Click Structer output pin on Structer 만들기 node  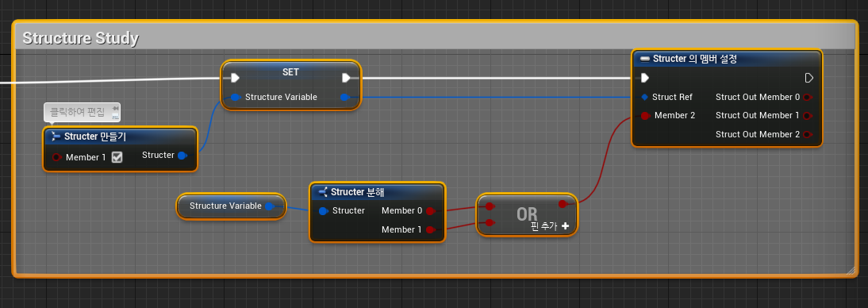pos(182,156)
